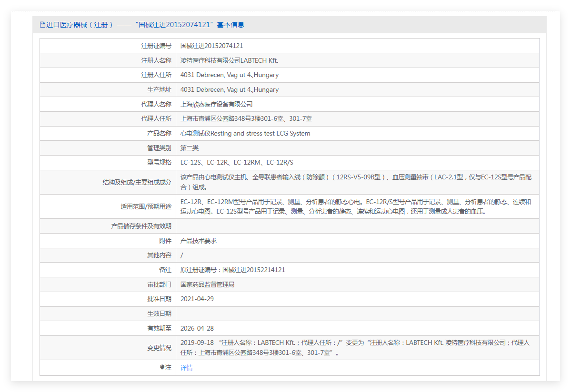This screenshot has width=571, height=392.
Task: Select product name 心电测试仪Resting and stress test ECG System
Action: 245,134
